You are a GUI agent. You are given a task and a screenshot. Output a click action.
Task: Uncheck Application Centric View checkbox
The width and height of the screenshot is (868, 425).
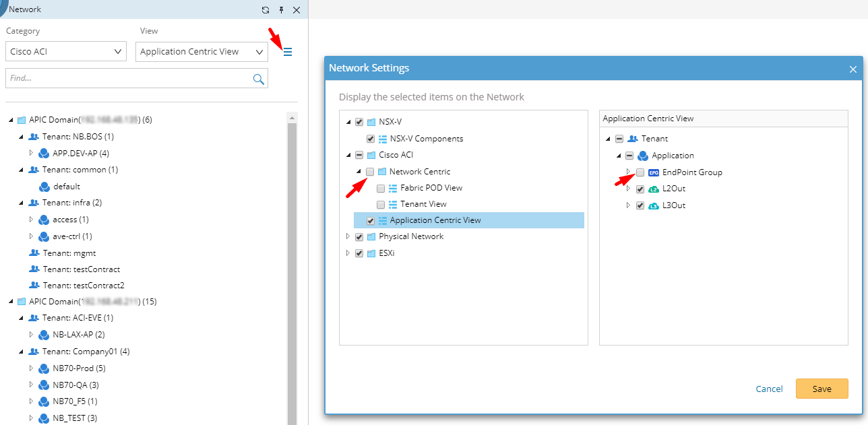tap(371, 220)
